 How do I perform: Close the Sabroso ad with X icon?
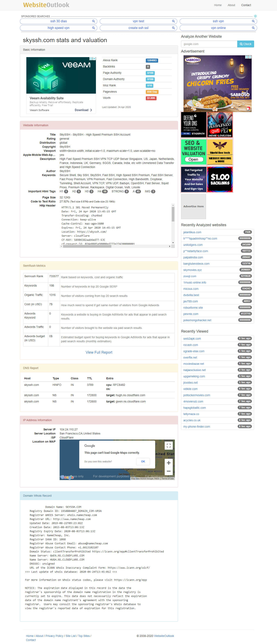coord(250,57)
